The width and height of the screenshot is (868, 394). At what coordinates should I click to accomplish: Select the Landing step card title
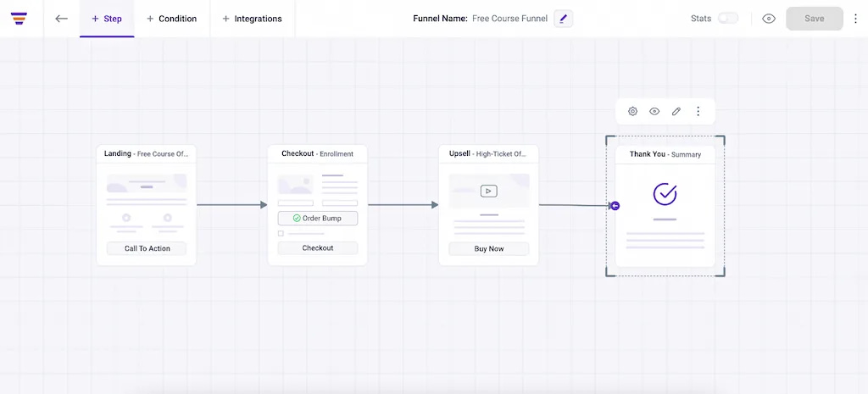pyautogui.click(x=147, y=154)
